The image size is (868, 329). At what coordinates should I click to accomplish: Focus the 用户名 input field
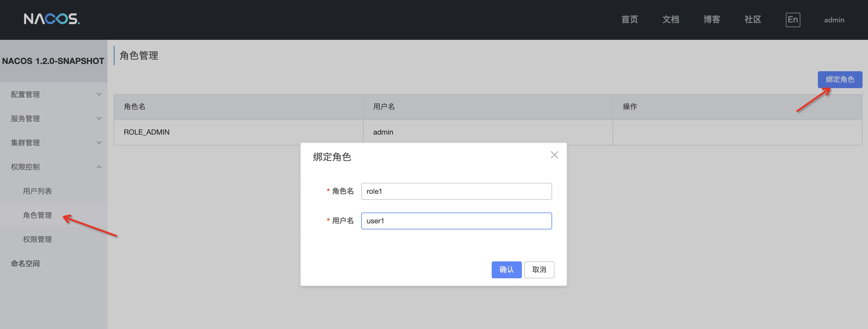(456, 221)
